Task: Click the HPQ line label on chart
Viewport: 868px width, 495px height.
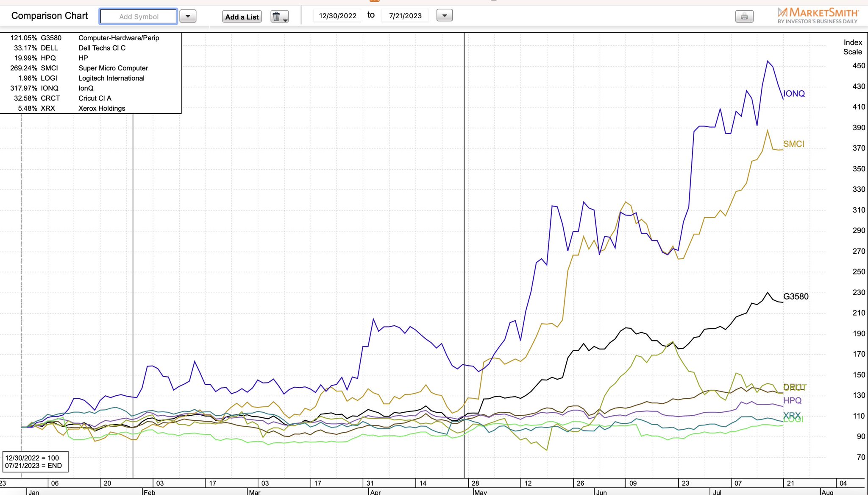Action: click(x=792, y=400)
